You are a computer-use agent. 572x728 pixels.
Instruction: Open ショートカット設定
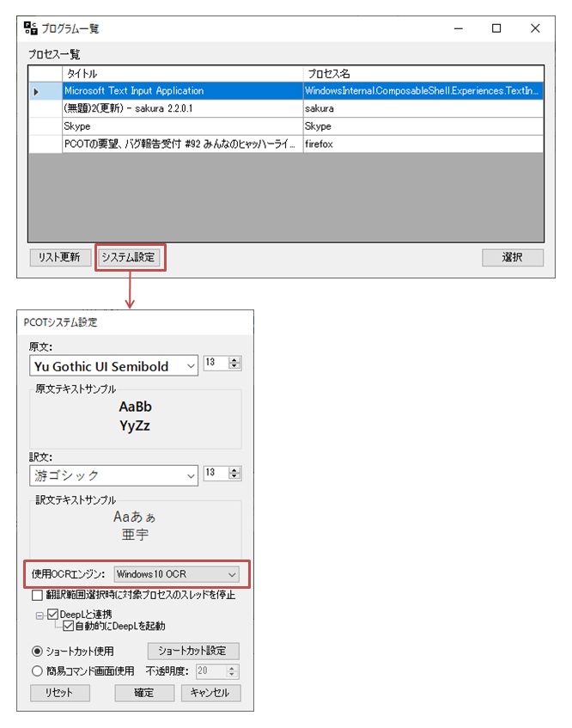193,651
